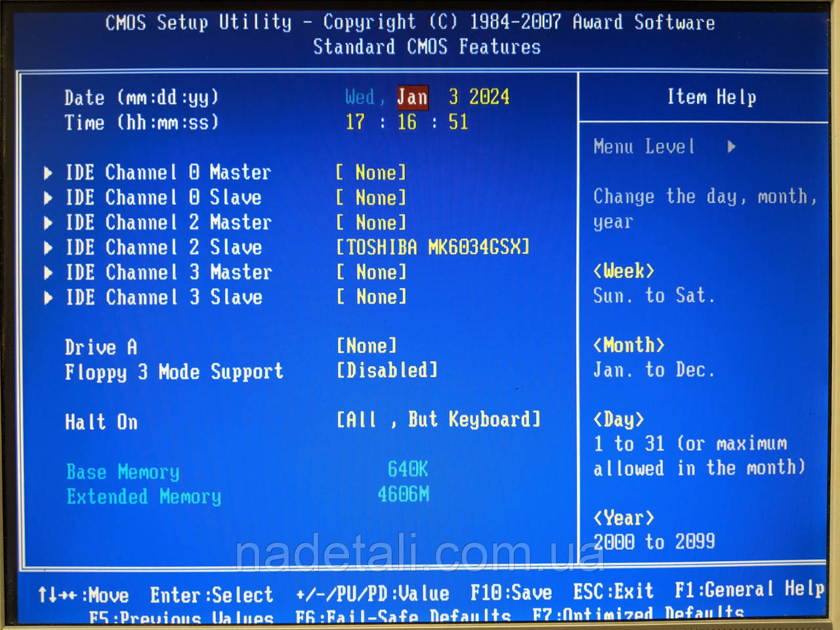The image size is (840, 630).
Task: Click arrow beside IDE Channel 0 Slave
Action: click(x=48, y=198)
